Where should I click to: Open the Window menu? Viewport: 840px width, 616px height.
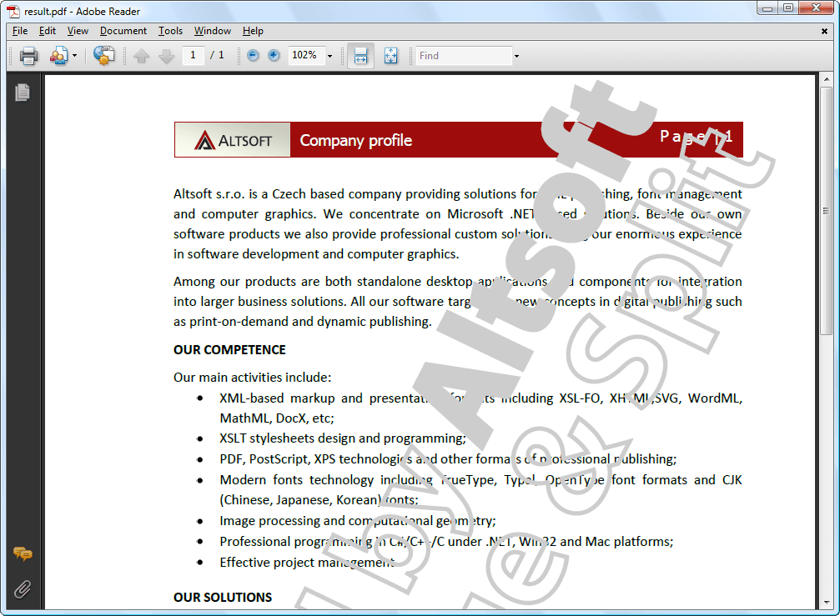[212, 31]
